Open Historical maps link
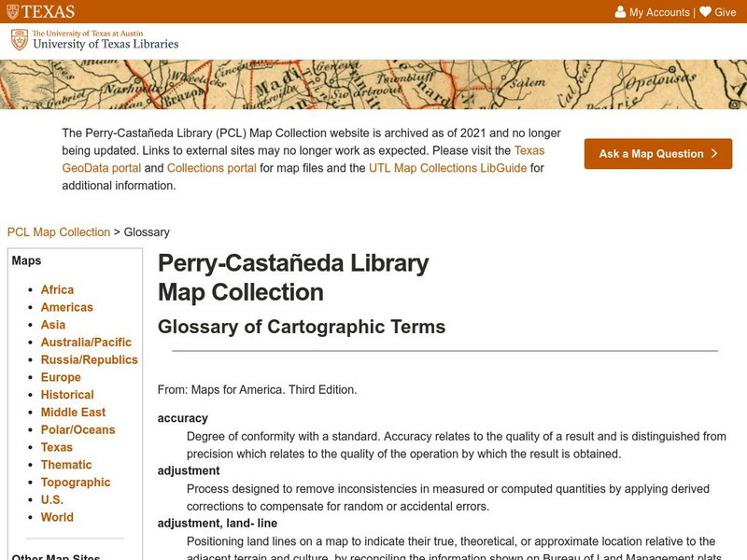The width and height of the screenshot is (747, 560). 67,395
